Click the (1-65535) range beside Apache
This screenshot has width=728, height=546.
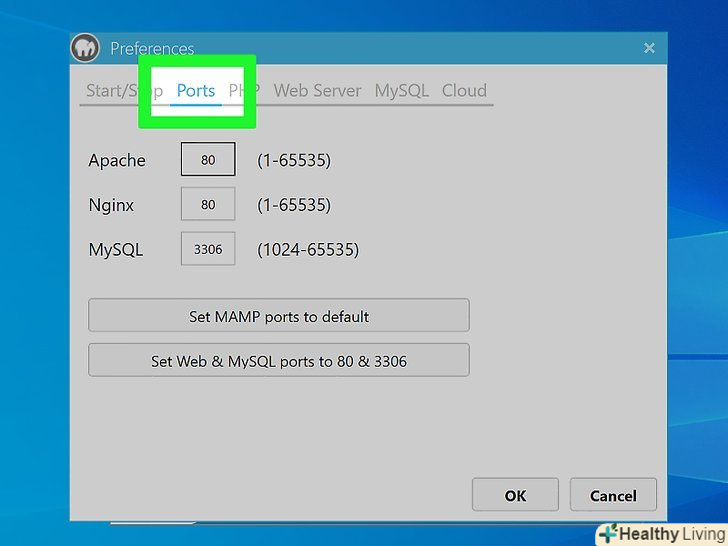click(x=294, y=160)
